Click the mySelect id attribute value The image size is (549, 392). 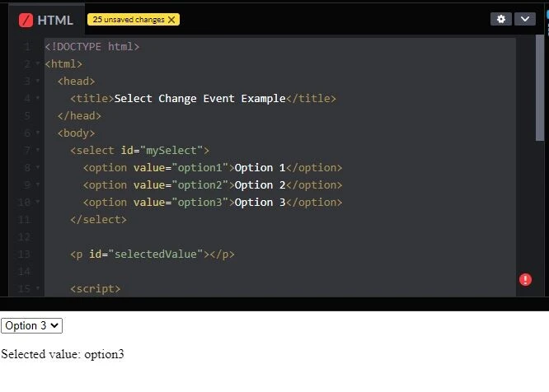point(171,151)
